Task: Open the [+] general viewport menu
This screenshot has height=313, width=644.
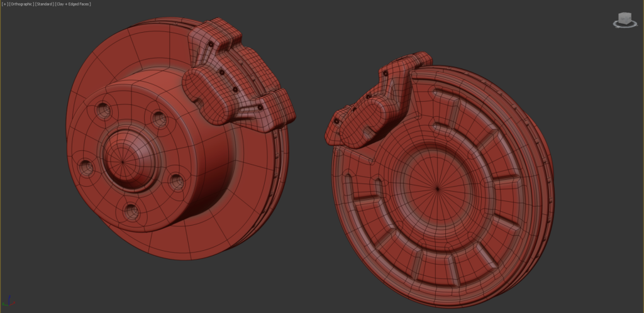Action: point(5,4)
